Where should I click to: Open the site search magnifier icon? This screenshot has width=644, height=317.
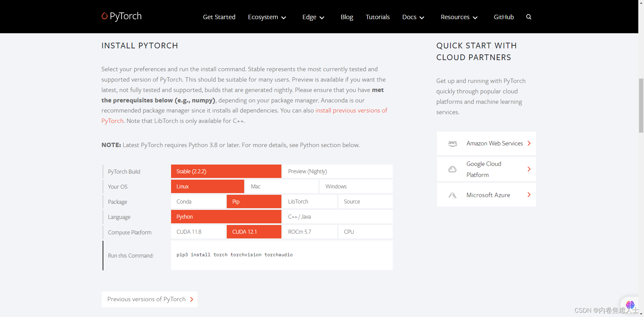tap(529, 17)
